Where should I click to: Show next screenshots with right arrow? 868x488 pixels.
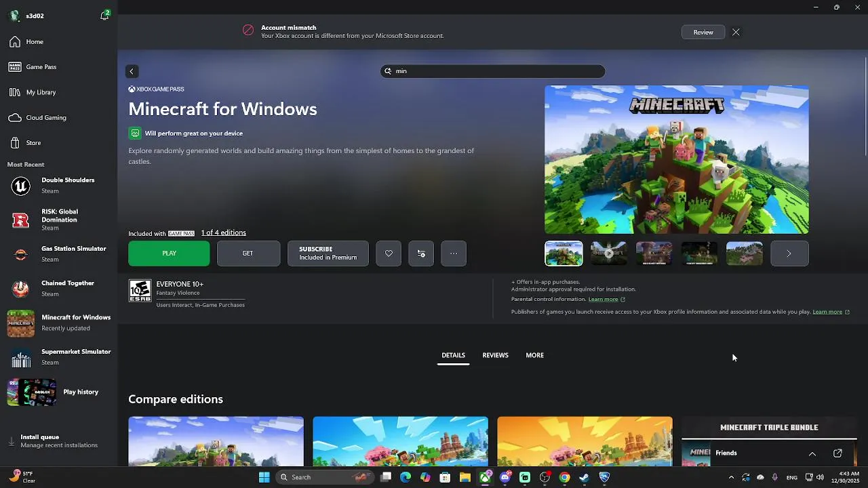(789, 253)
